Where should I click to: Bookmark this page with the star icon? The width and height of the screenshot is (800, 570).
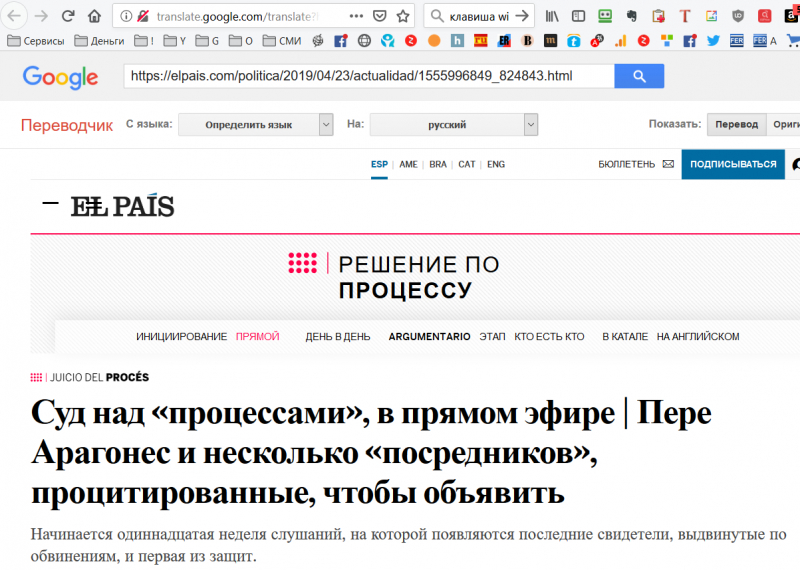tap(402, 16)
